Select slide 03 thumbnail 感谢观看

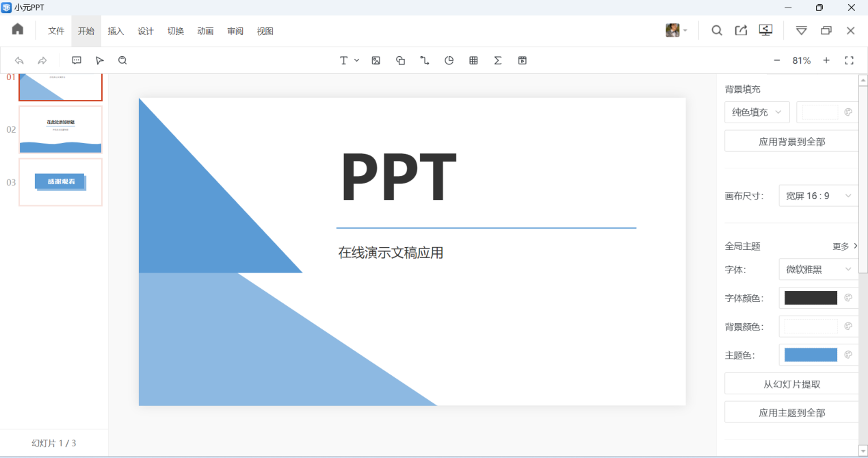coord(60,182)
